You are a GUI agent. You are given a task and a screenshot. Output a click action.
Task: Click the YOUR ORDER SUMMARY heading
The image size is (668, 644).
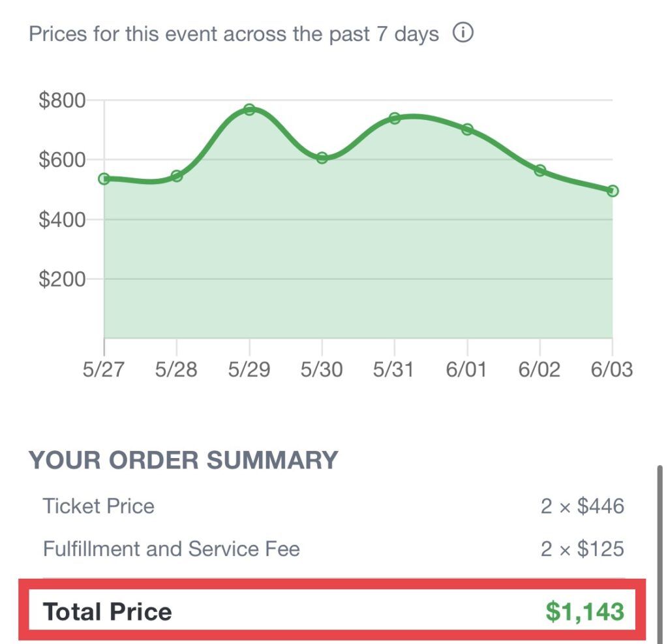point(183,461)
